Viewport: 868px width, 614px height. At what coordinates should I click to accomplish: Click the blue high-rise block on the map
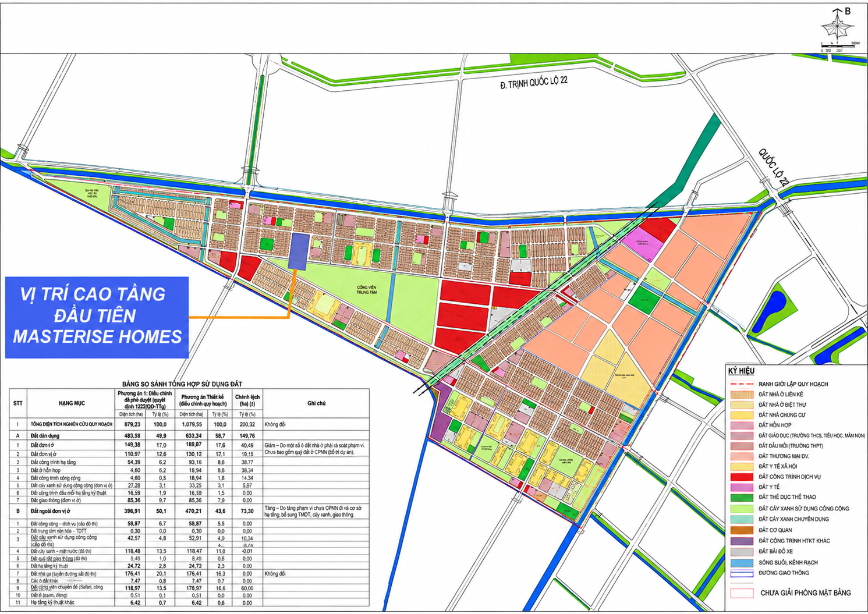tap(298, 251)
